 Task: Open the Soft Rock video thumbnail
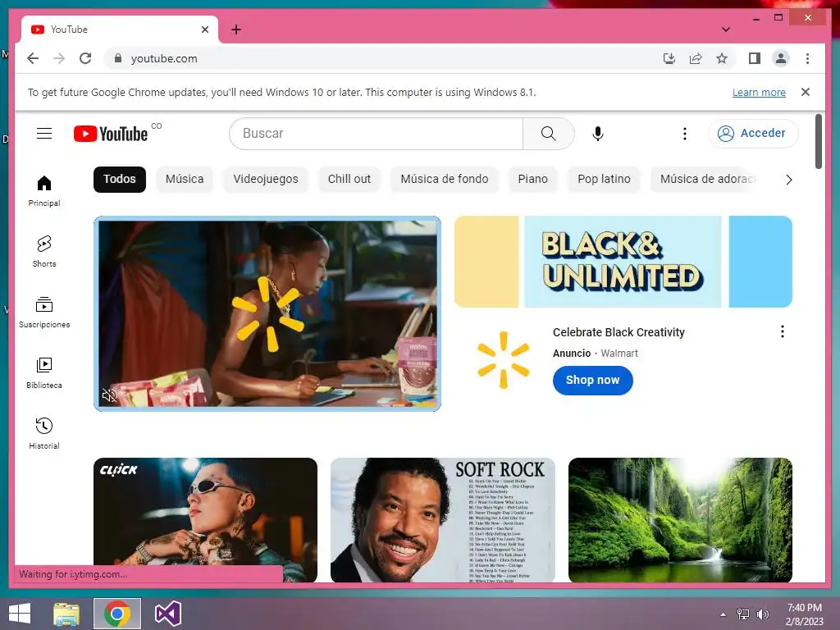click(443, 519)
